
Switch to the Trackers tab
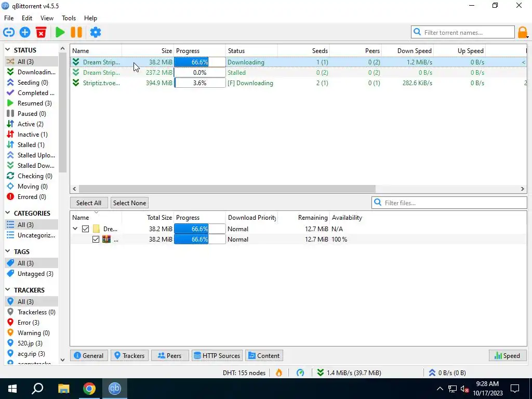click(x=129, y=355)
